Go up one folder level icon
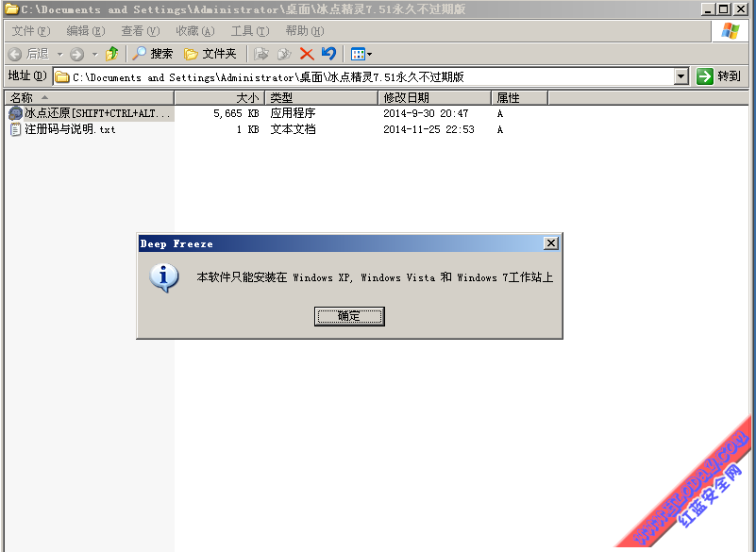 [112, 54]
